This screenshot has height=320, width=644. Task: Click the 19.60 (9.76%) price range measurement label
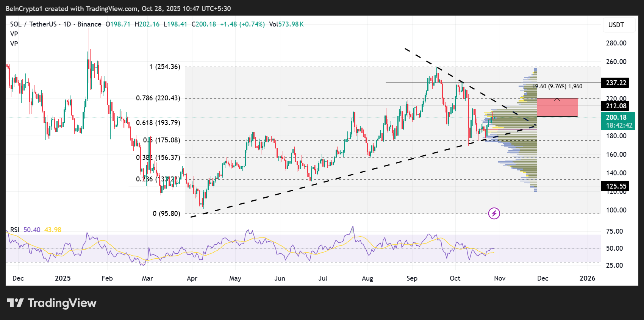[557, 86]
